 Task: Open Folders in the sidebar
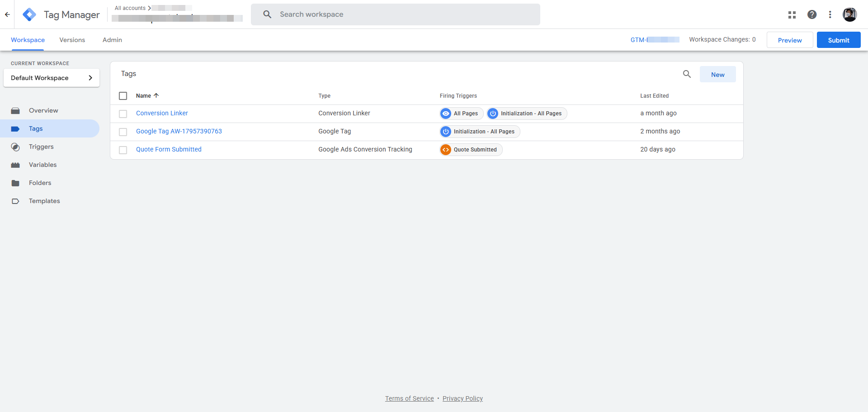click(x=50, y=183)
